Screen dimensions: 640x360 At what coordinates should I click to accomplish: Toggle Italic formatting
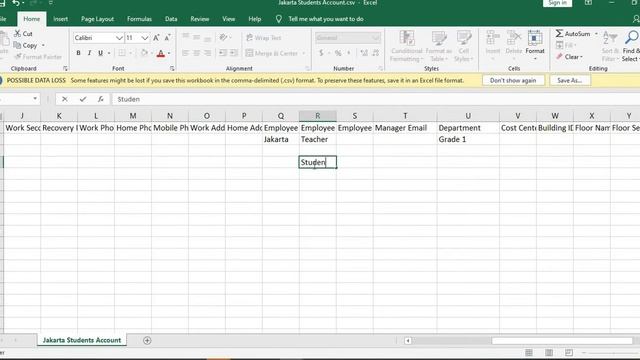(89, 53)
